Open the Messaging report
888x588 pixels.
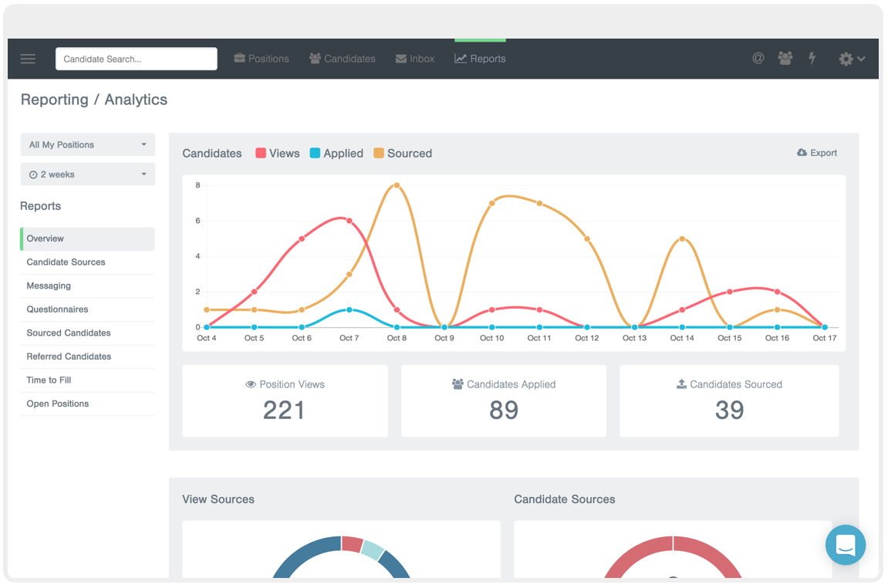coord(87,286)
